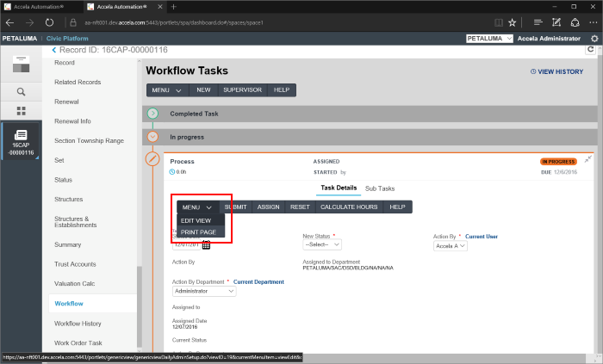Choose Print Page from the open menu
The width and height of the screenshot is (603, 364).
[x=198, y=232]
